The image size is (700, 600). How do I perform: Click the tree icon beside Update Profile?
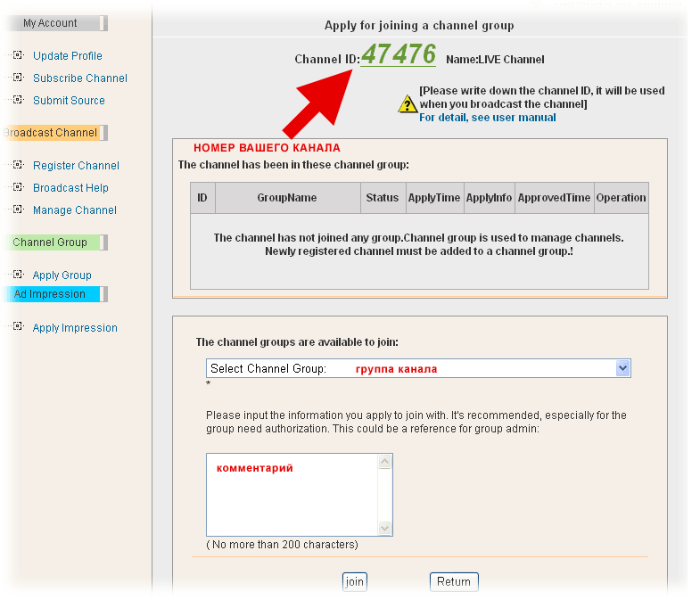click(x=18, y=55)
